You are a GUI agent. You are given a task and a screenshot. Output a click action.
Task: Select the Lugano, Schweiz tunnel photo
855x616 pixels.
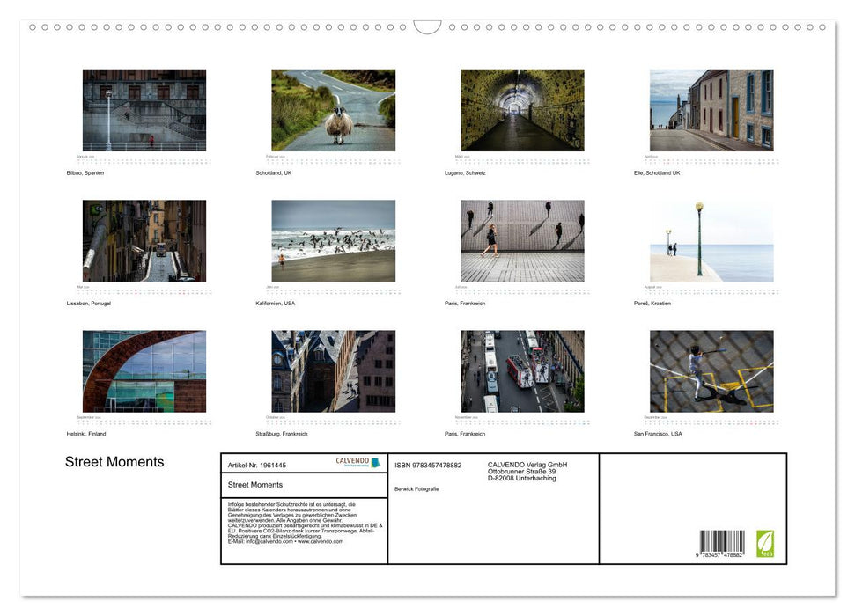521,109
